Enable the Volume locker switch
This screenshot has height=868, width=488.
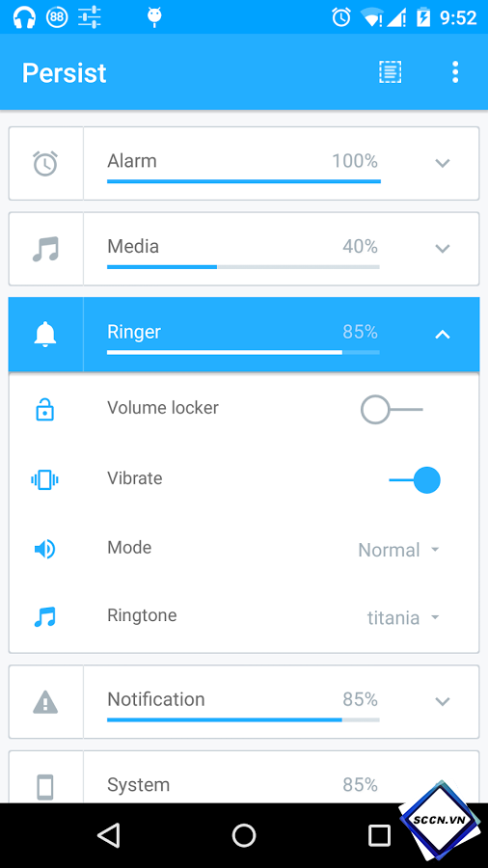pyautogui.click(x=392, y=410)
